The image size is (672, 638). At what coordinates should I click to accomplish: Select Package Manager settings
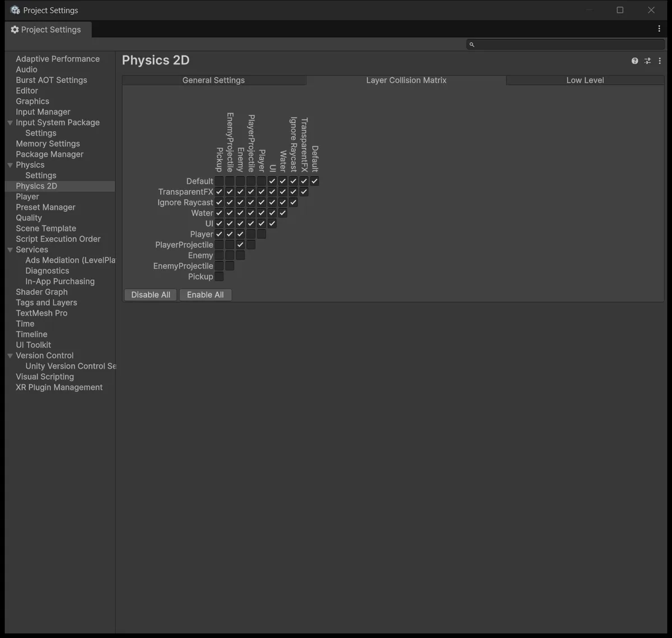click(x=49, y=154)
